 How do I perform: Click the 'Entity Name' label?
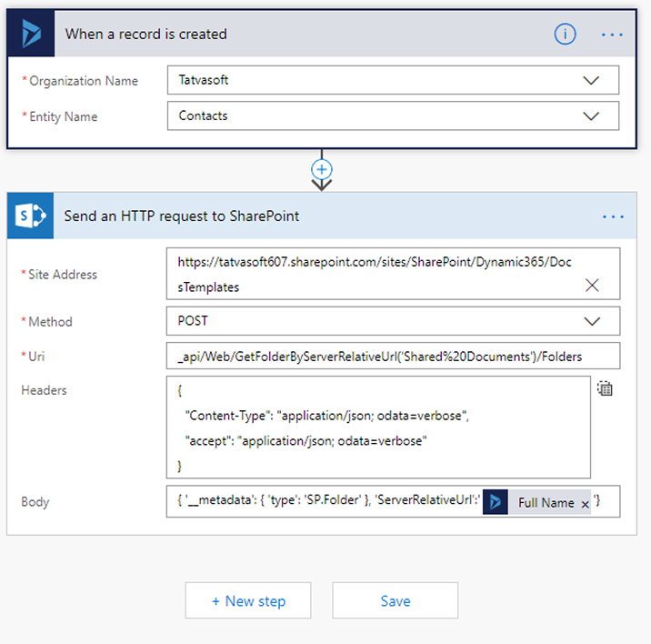point(63,116)
